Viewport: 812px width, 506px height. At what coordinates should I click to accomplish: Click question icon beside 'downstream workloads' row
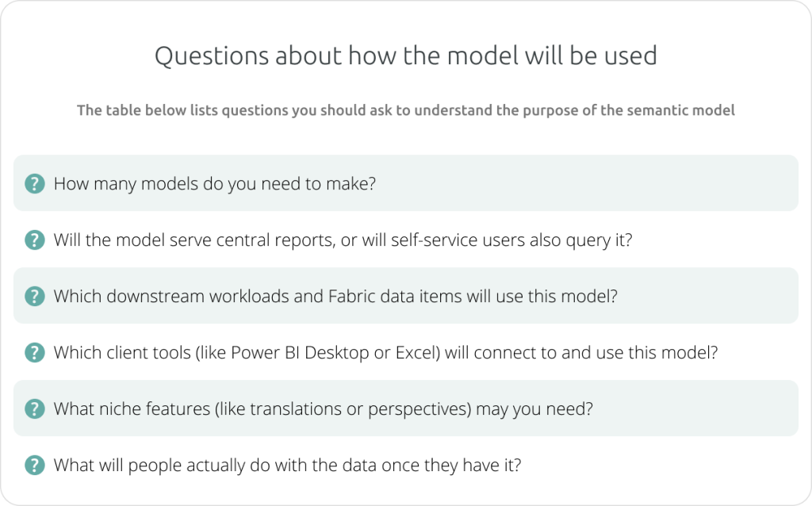click(x=35, y=296)
